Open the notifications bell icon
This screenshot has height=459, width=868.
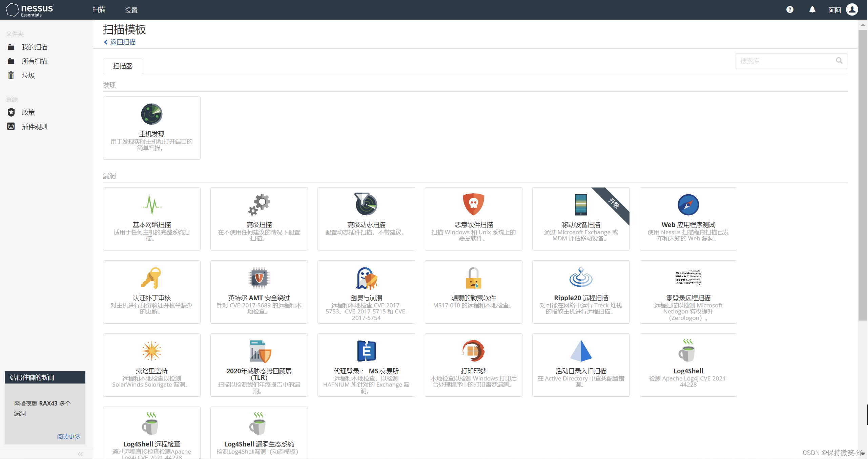[x=812, y=9]
